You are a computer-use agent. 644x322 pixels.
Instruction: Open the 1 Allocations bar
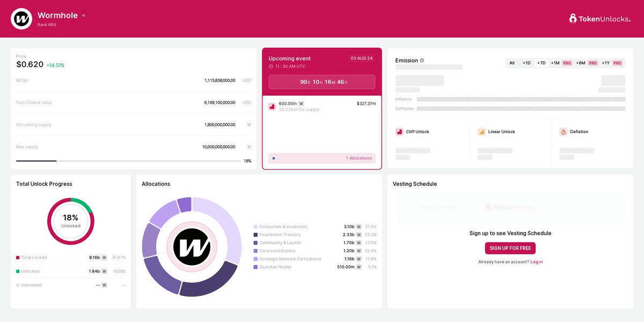[x=322, y=158]
